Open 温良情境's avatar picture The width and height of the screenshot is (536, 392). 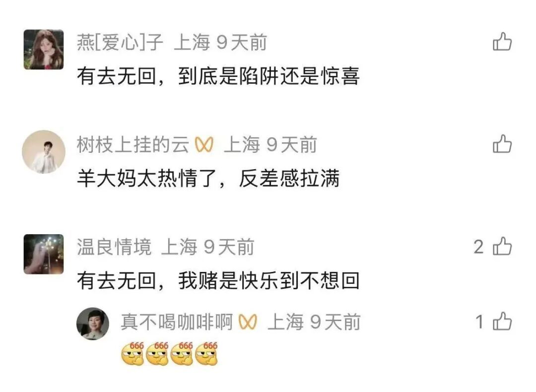point(43,254)
